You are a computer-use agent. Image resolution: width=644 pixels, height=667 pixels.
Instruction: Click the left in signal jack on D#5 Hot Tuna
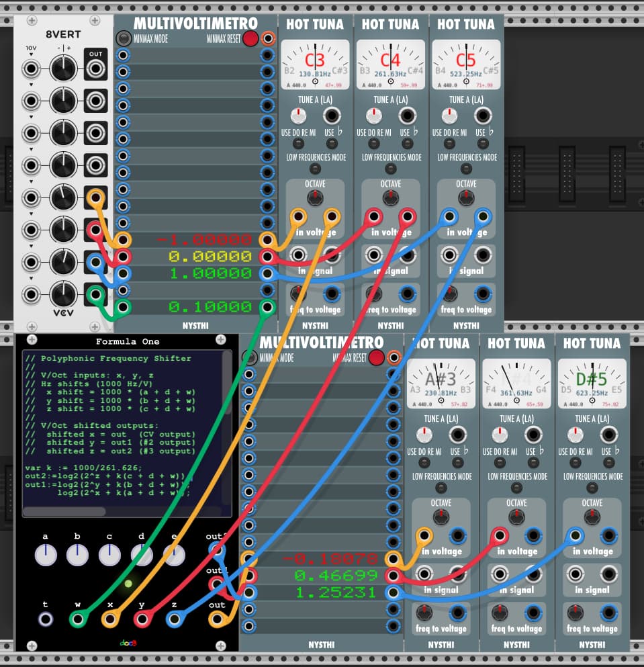575,574
